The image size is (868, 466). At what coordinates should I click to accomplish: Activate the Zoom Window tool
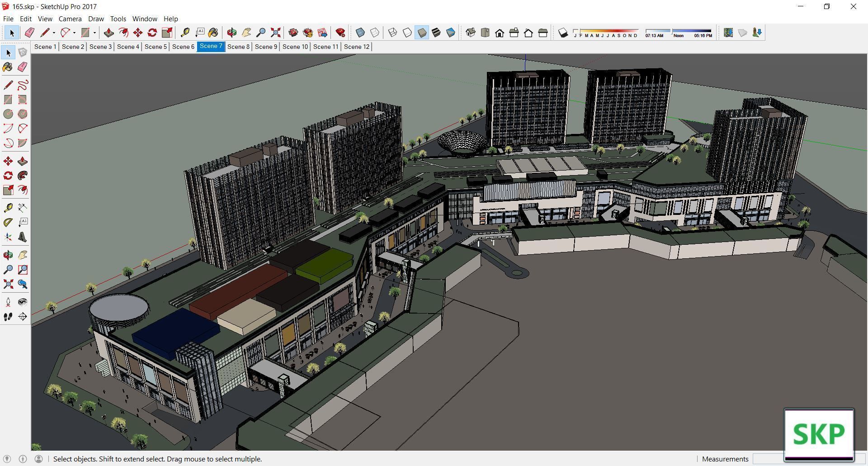click(23, 270)
